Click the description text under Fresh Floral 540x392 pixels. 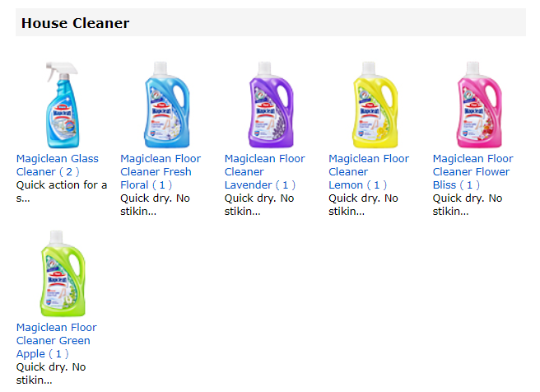pos(155,204)
